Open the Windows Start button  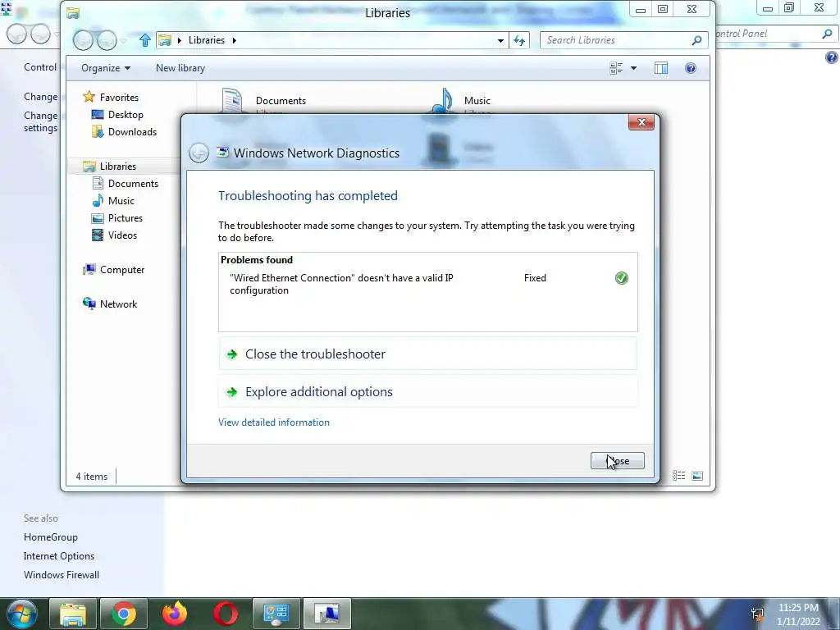[21, 614]
